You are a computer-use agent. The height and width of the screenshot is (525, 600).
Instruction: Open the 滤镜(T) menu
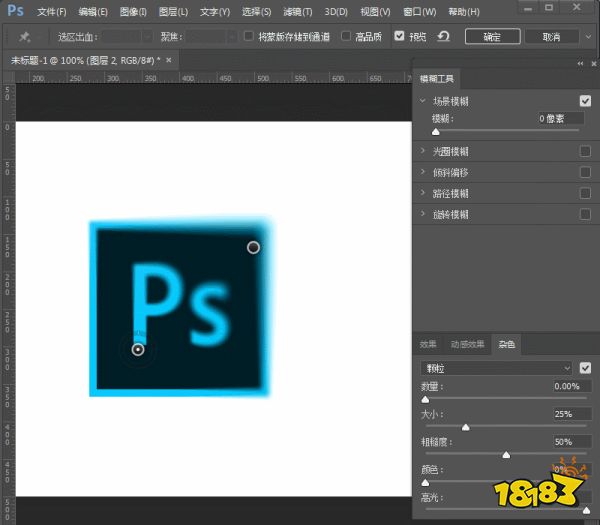coord(297,12)
